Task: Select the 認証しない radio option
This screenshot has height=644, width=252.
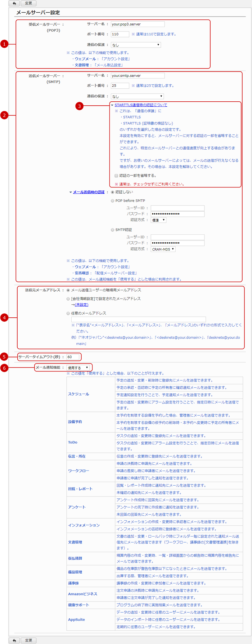Action: click(113, 192)
